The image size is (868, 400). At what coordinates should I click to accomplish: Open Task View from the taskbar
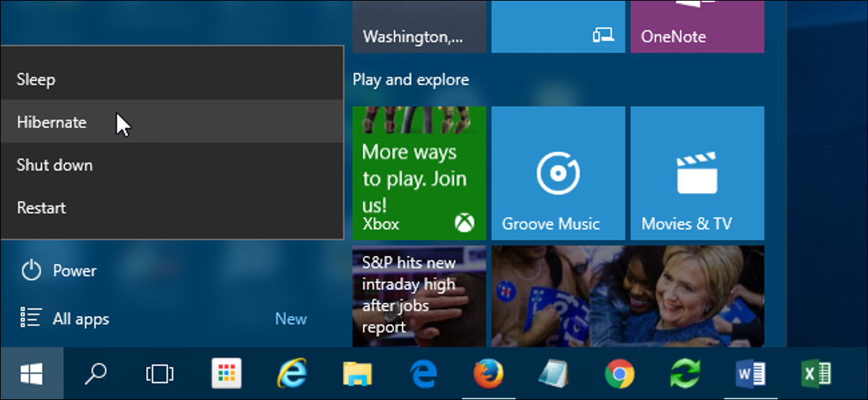pyautogui.click(x=160, y=373)
